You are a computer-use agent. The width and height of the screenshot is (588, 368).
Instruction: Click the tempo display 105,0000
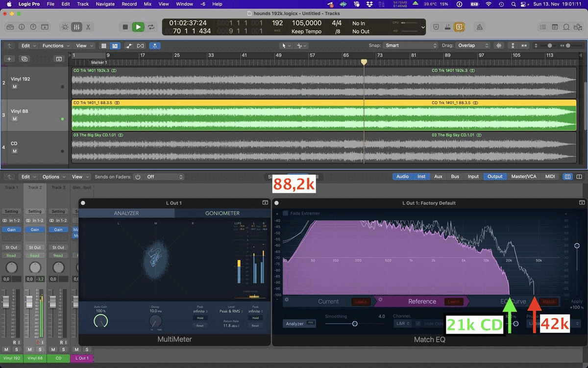tap(307, 23)
